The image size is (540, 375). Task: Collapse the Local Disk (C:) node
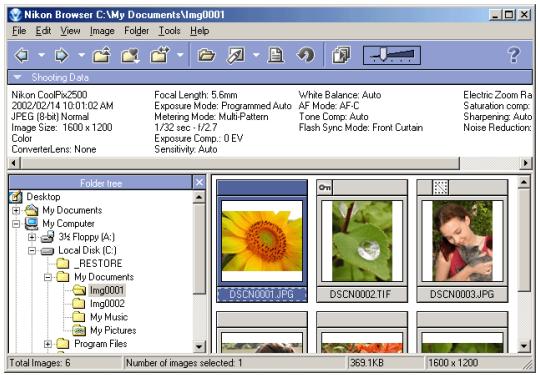pos(32,250)
